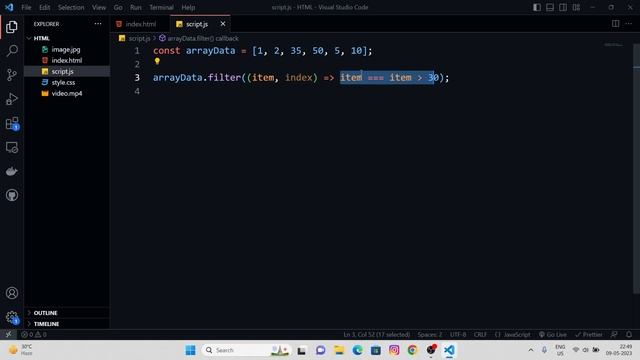The image size is (640, 360).
Task: Close the script.js tab
Action: [223, 24]
